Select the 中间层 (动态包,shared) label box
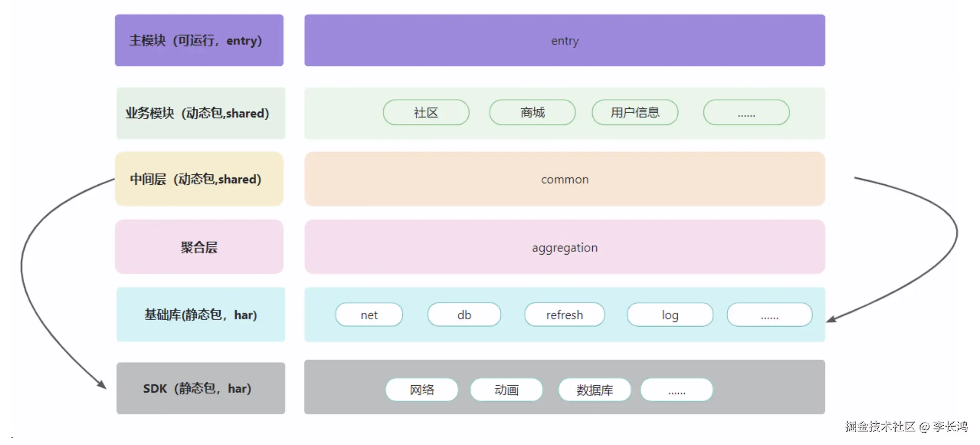This screenshot has width=980, height=445. coord(199,179)
